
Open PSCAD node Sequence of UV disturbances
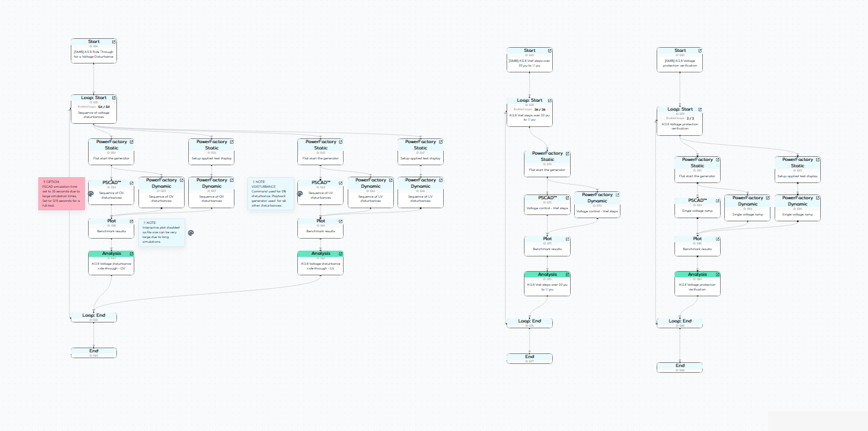point(341,183)
